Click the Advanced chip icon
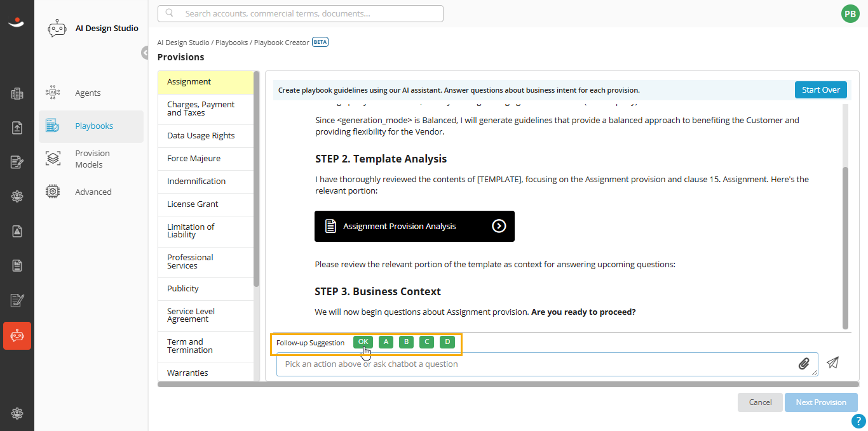 pyautogui.click(x=53, y=192)
